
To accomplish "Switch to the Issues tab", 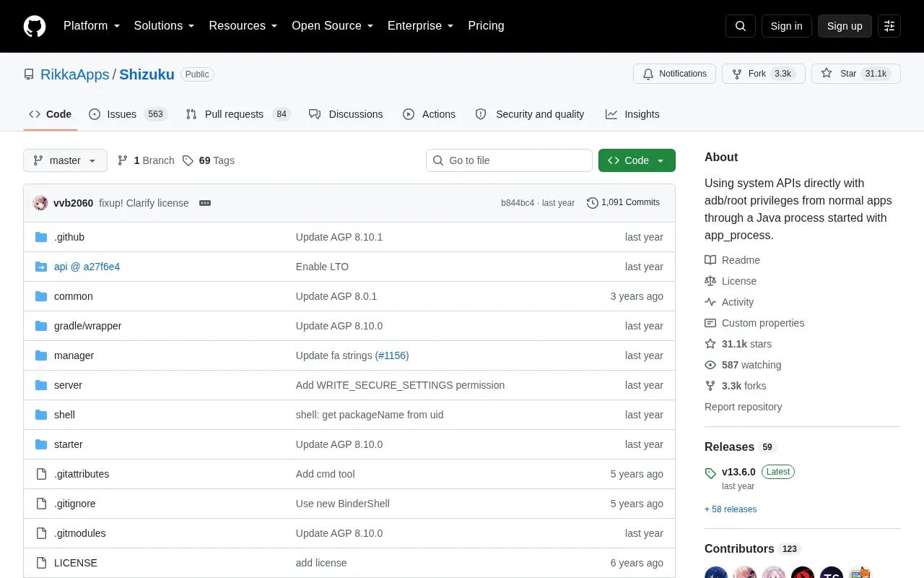I will 128,114.
